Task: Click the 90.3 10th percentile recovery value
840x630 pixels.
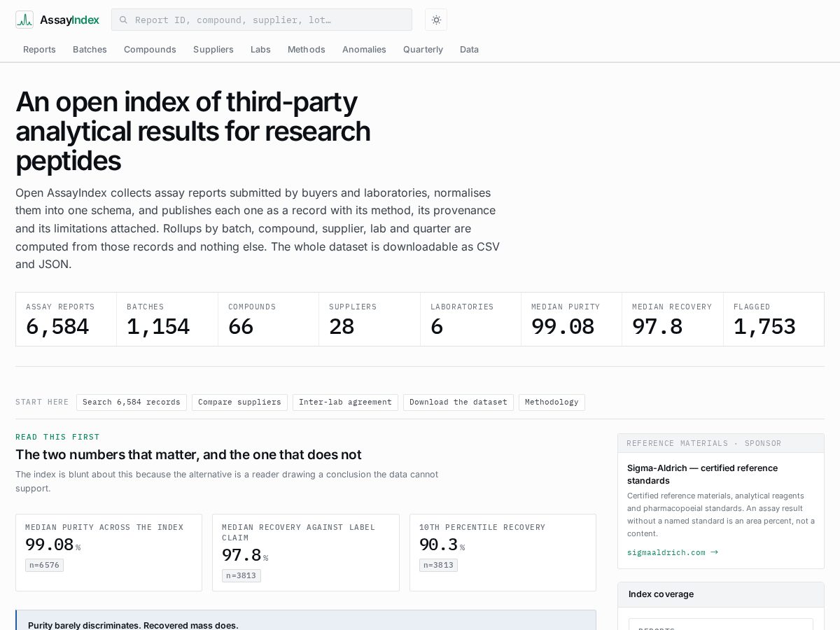Action: 439,545
